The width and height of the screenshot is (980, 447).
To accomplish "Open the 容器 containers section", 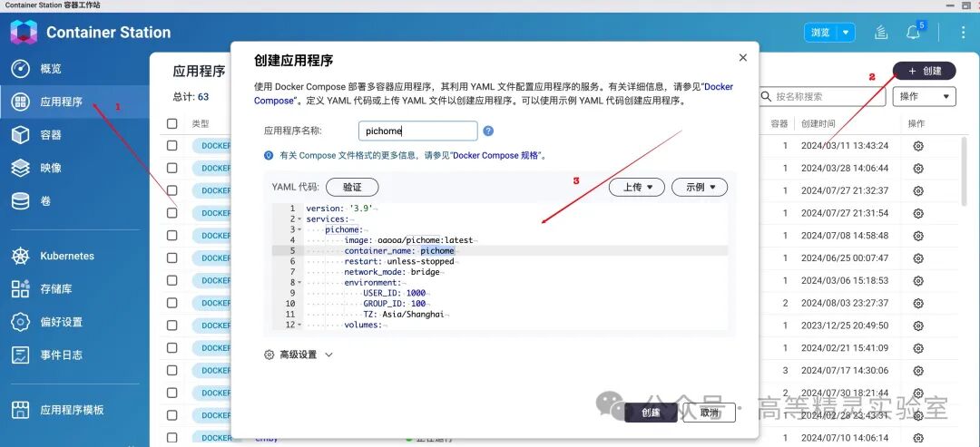I will click(74, 135).
